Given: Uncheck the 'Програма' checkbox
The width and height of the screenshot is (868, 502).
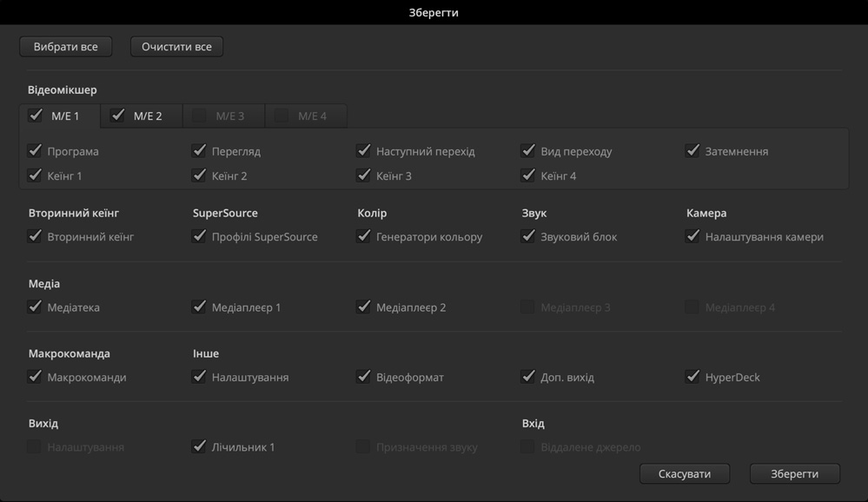Looking at the screenshot, I should 35,151.
